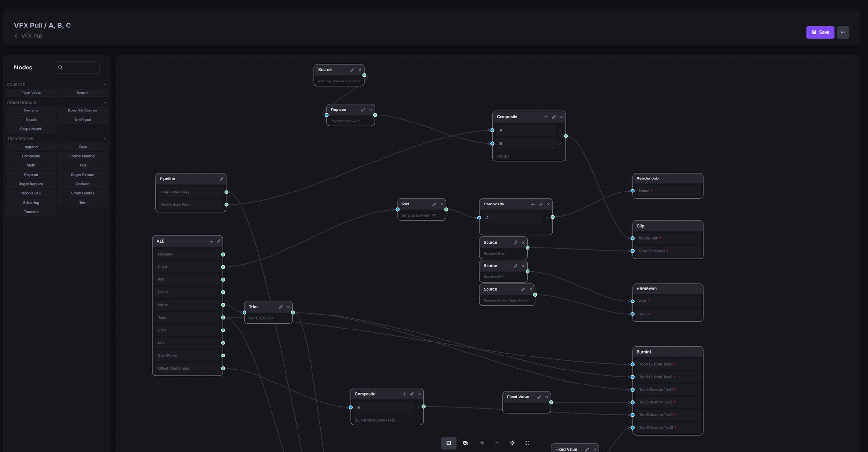Choose Fixed Value in the SOURCES palette

31,93
